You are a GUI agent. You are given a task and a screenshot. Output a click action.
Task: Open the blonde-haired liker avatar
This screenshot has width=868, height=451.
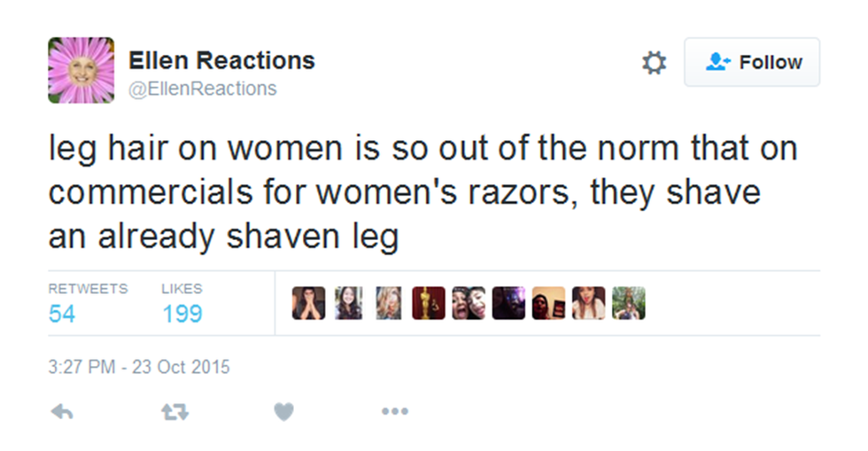pos(388,303)
